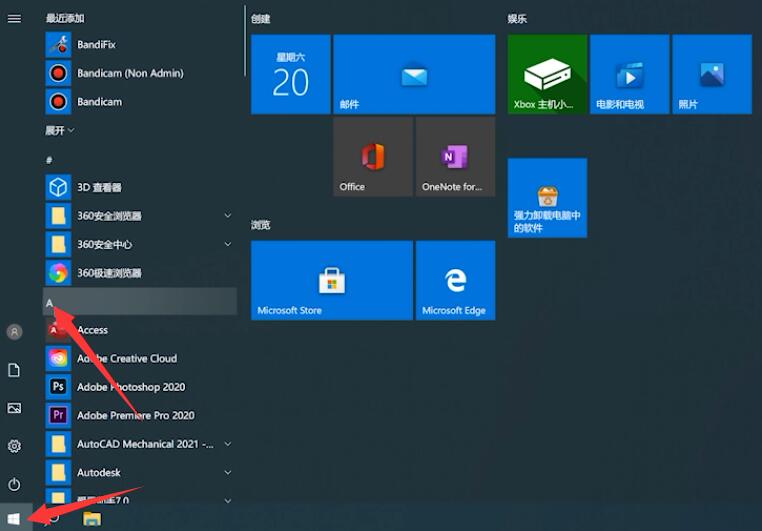Screen dimensions: 762x531
Task: Open the user account icon
Action: (x=14, y=332)
